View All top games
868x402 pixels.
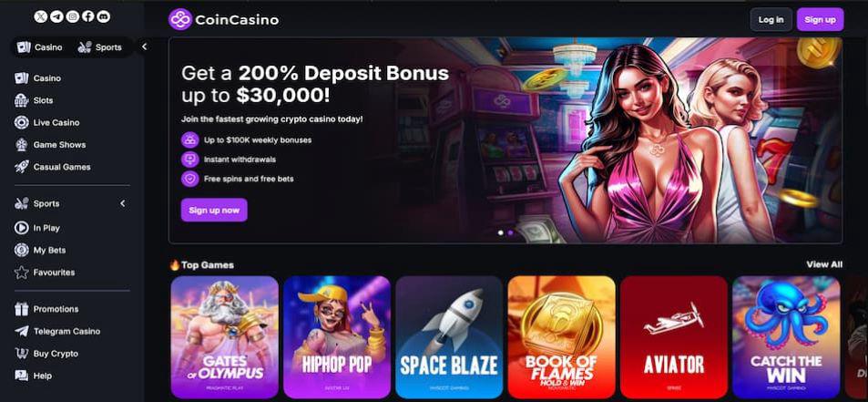[824, 264]
